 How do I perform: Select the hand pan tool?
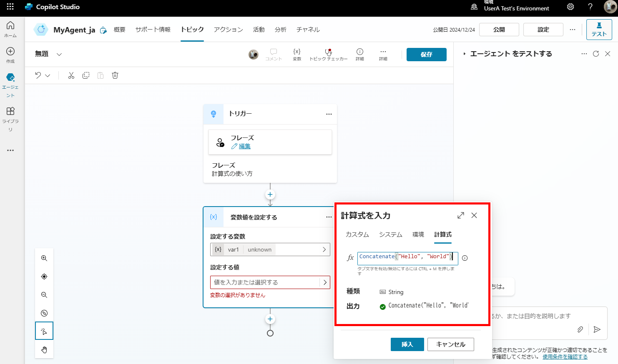point(44,350)
